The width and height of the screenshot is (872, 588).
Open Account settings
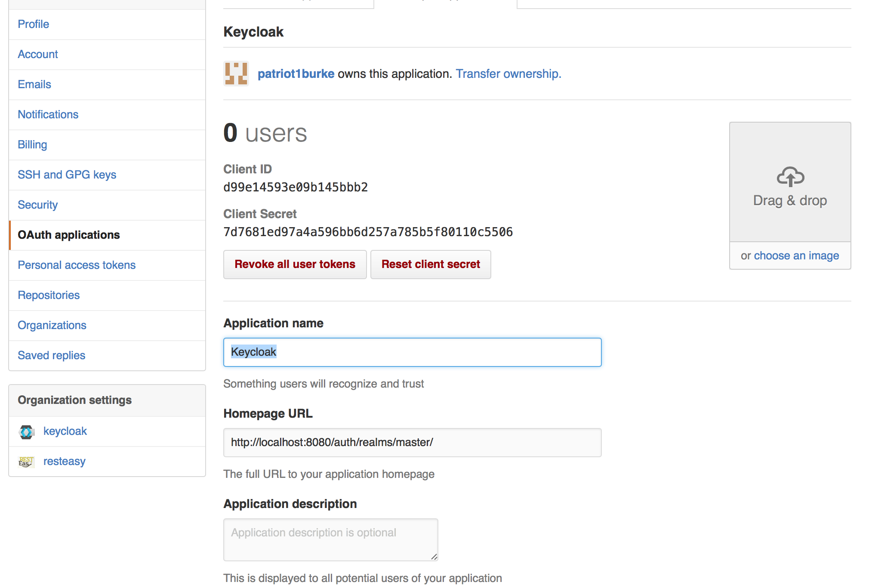(x=38, y=54)
